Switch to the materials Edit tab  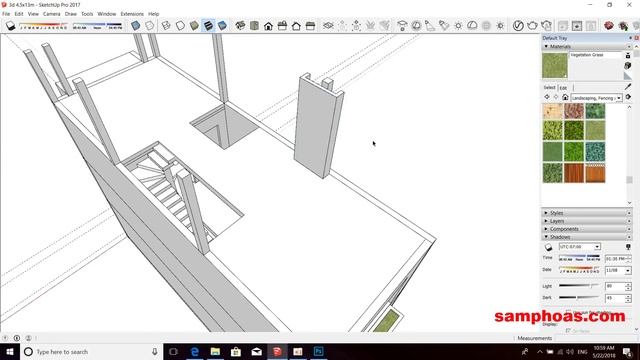click(563, 88)
